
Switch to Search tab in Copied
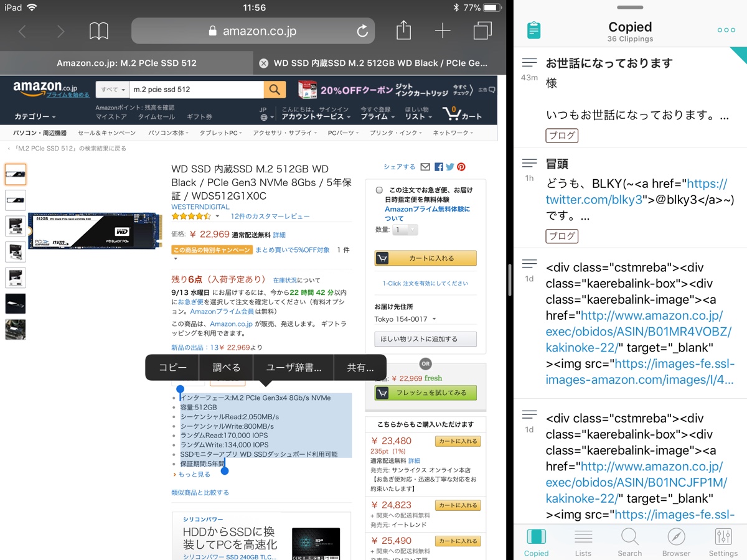(629, 542)
